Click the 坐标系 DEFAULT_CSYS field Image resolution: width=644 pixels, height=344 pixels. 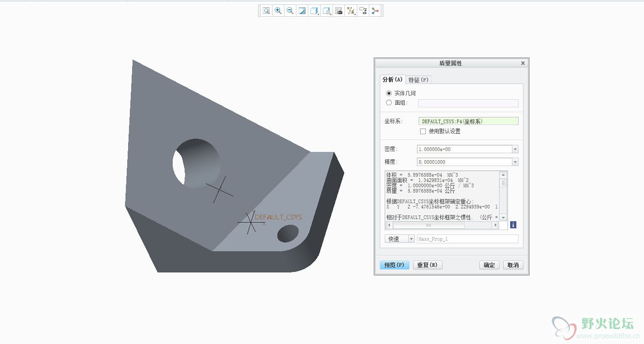click(x=468, y=121)
